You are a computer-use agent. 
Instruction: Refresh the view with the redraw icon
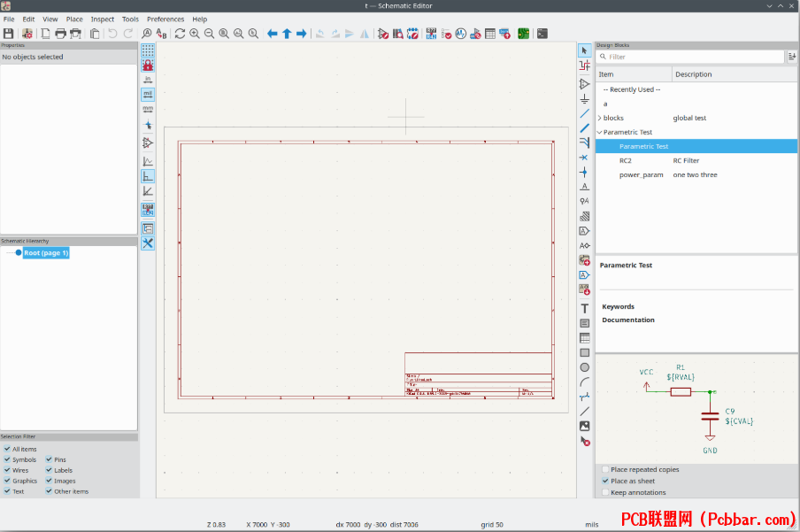pos(180,34)
